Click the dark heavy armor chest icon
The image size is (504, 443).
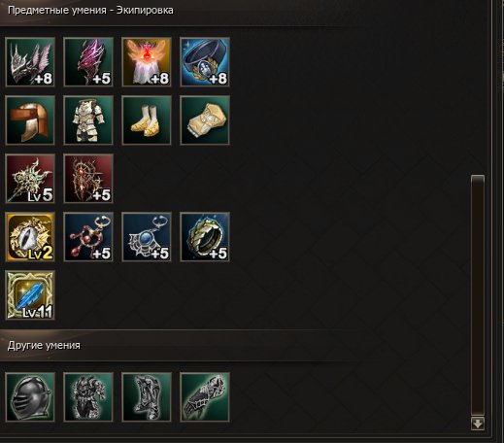tap(88, 397)
